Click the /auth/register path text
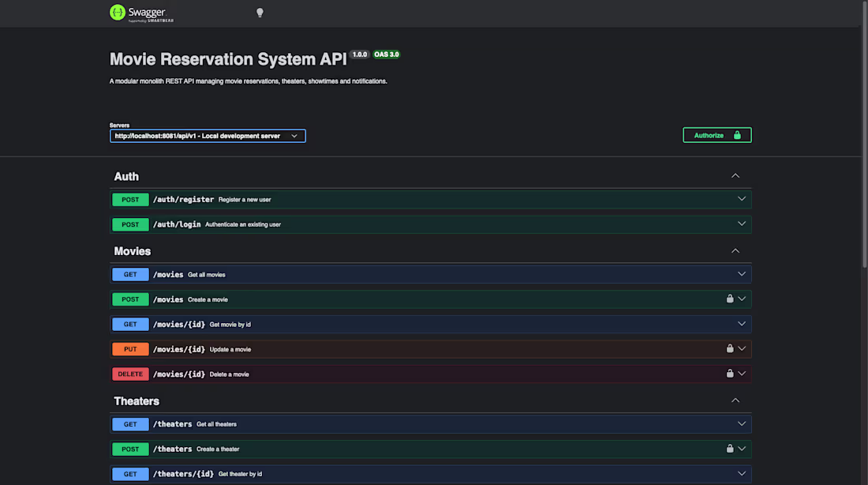 pyautogui.click(x=183, y=200)
